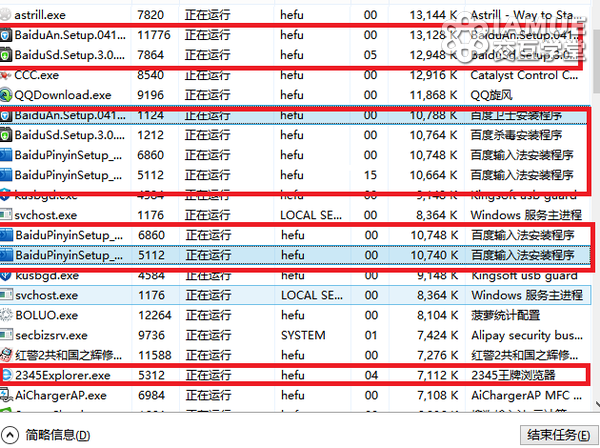Click CPU value 15 in BaiduPinyinSetup row
The height and width of the screenshot is (448, 600).
(x=370, y=175)
